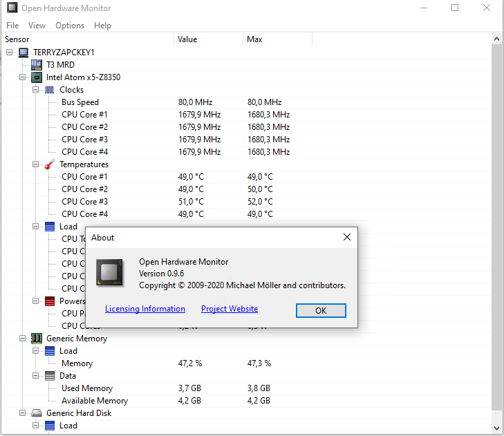Collapse the Clocks group
Viewport: 504px width, 436px height.
(x=36, y=90)
